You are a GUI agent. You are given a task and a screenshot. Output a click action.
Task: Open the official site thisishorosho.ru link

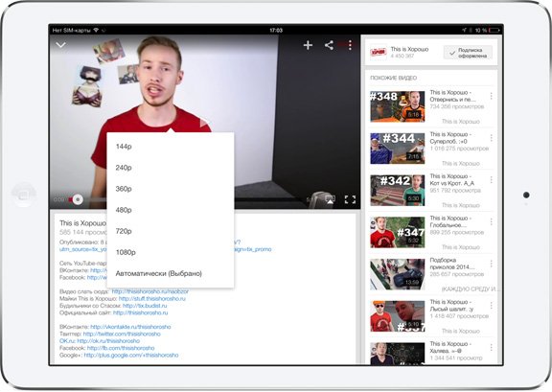(141, 312)
